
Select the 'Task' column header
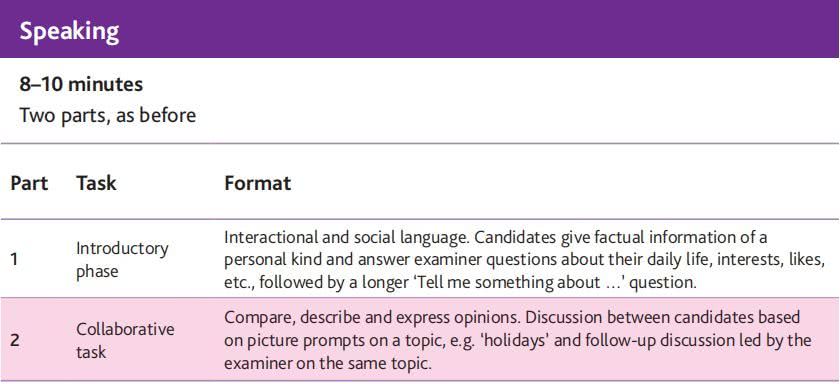coord(96,183)
